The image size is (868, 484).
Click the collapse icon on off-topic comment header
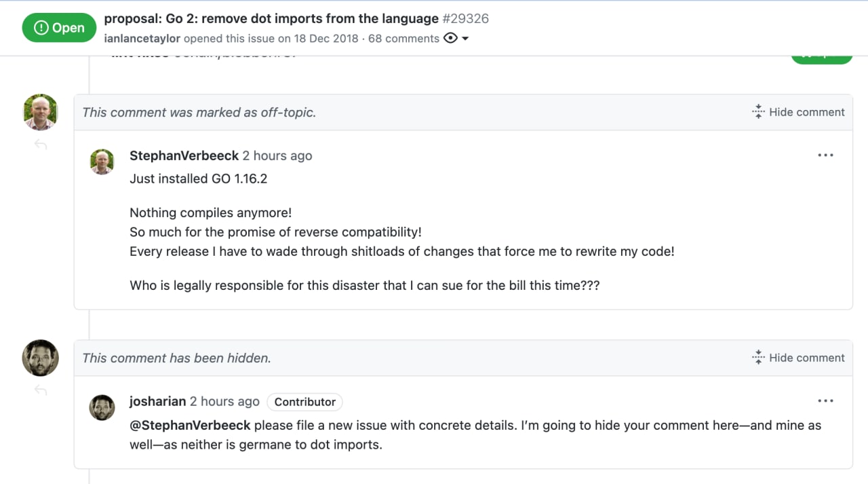click(759, 112)
